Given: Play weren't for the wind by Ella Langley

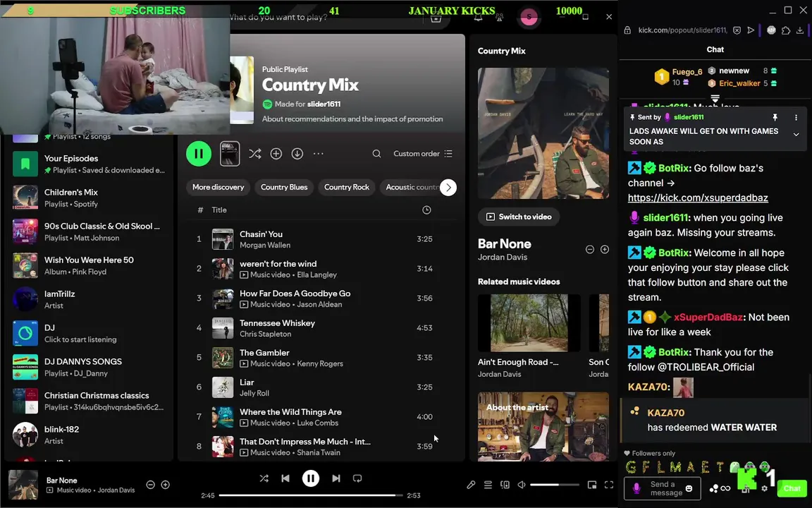Looking at the screenshot, I should click(x=322, y=269).
